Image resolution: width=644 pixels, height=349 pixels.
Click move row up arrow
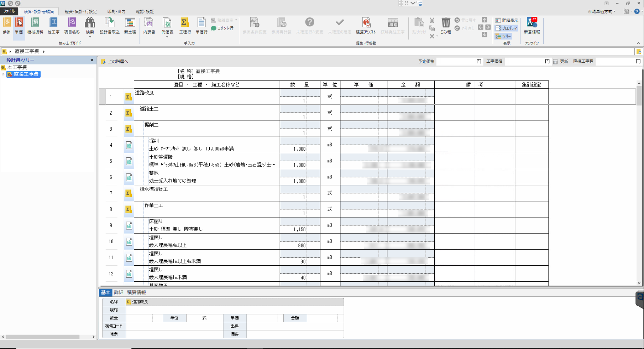pyautogui.click(x=485, y=20)
